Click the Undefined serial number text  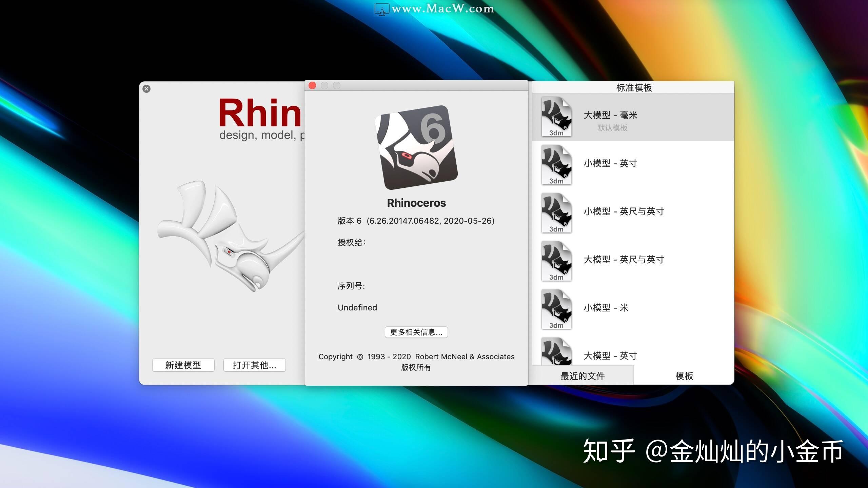point(357,307)
